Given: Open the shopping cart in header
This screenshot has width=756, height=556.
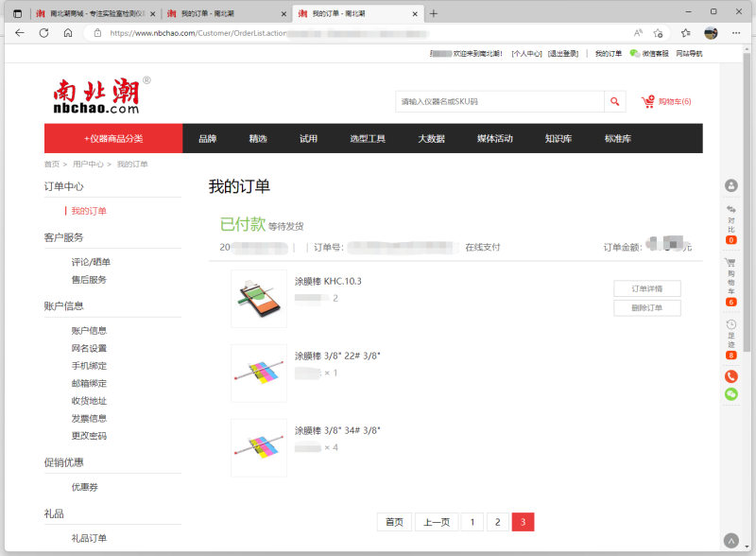Looking at the screenshot, I should pyautogui.click(x=666, y=102).
